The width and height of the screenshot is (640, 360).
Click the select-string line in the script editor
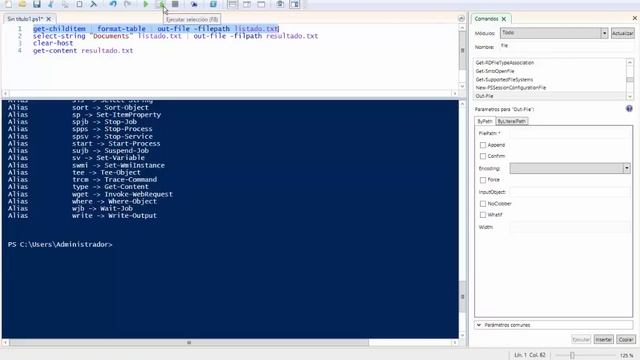click(175, 36)
